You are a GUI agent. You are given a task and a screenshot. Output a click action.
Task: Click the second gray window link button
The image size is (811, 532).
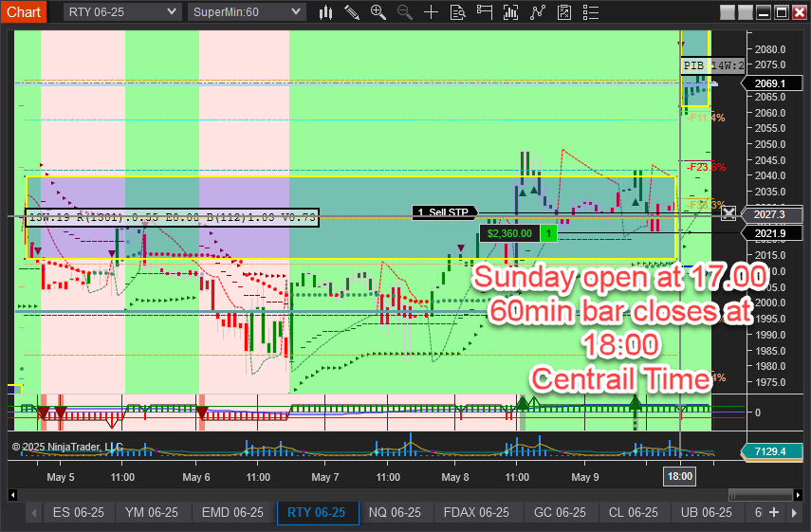coord(746,12)
